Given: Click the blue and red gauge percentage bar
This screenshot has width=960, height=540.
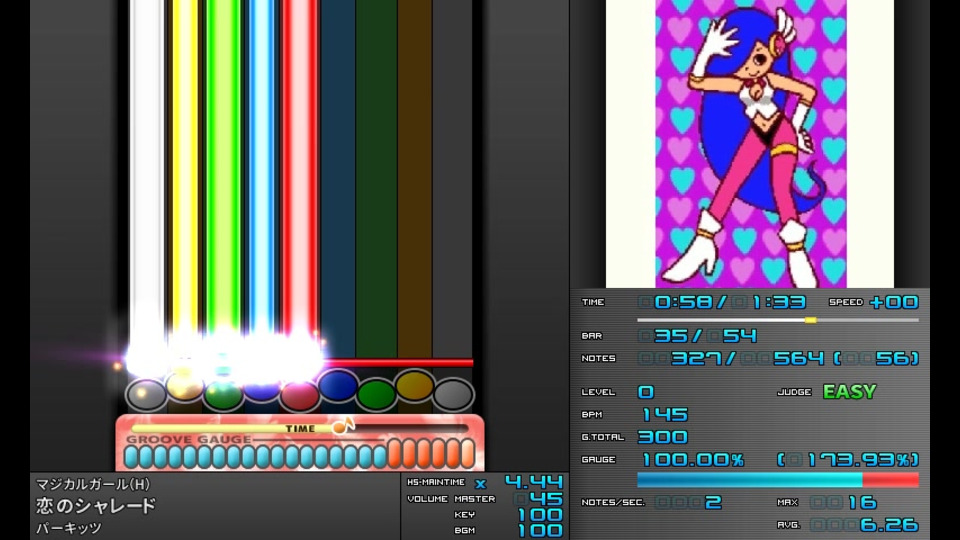Looking at the screenshot, I should tap(778, 480).
